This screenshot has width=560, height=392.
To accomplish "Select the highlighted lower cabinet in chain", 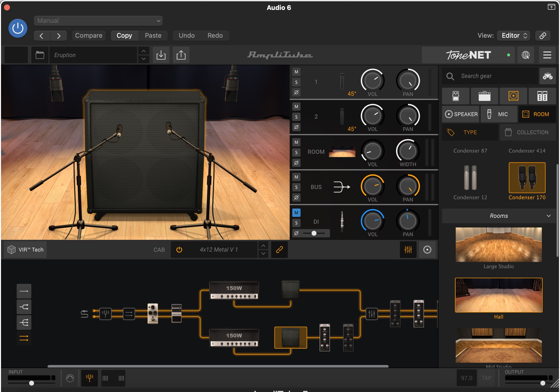I will [290, 337].
